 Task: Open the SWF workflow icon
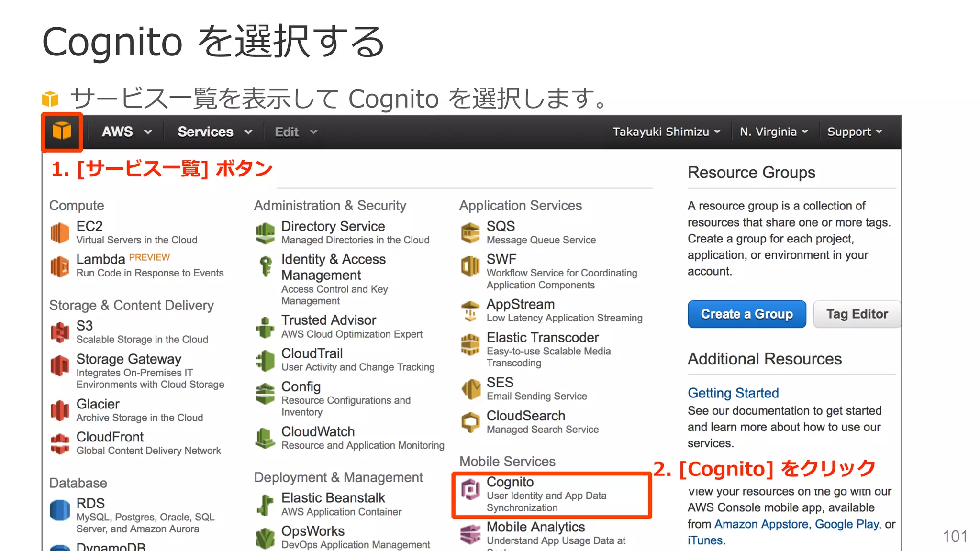470,266
